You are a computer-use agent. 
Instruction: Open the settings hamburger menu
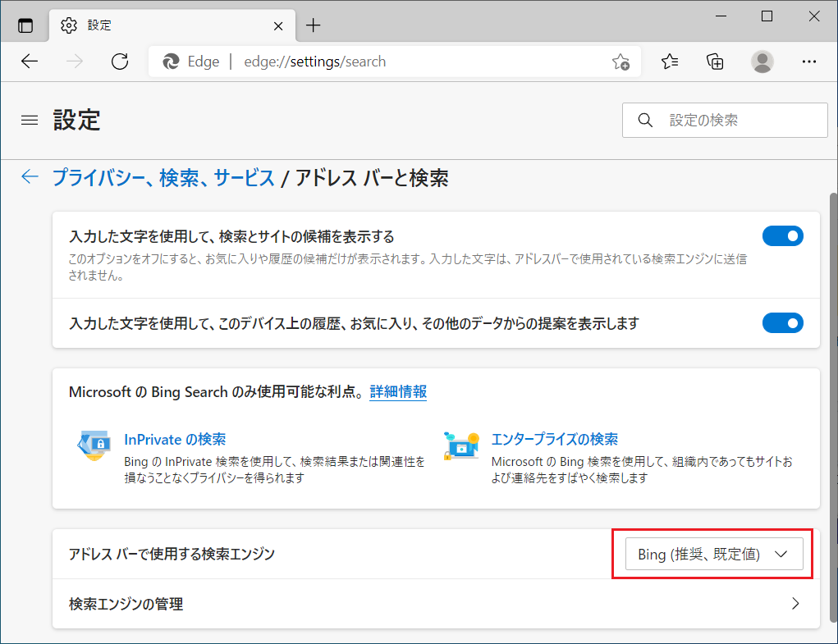[30, 120]
